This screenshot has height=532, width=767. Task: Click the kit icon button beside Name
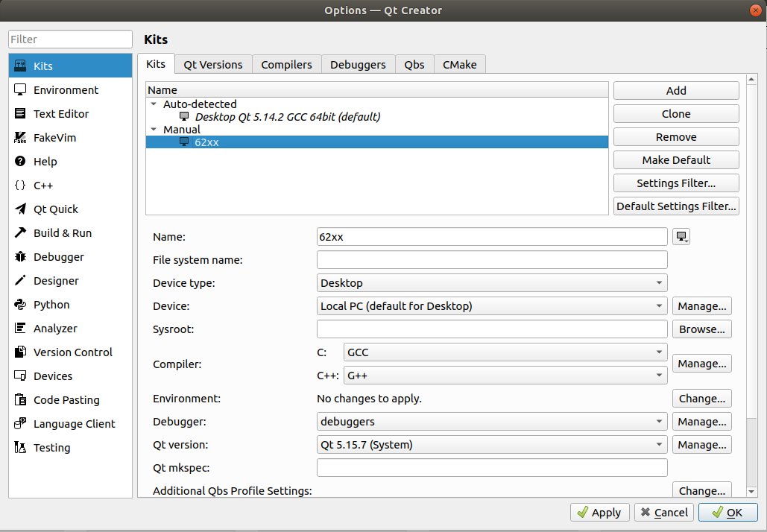click(x=681, y=237)
